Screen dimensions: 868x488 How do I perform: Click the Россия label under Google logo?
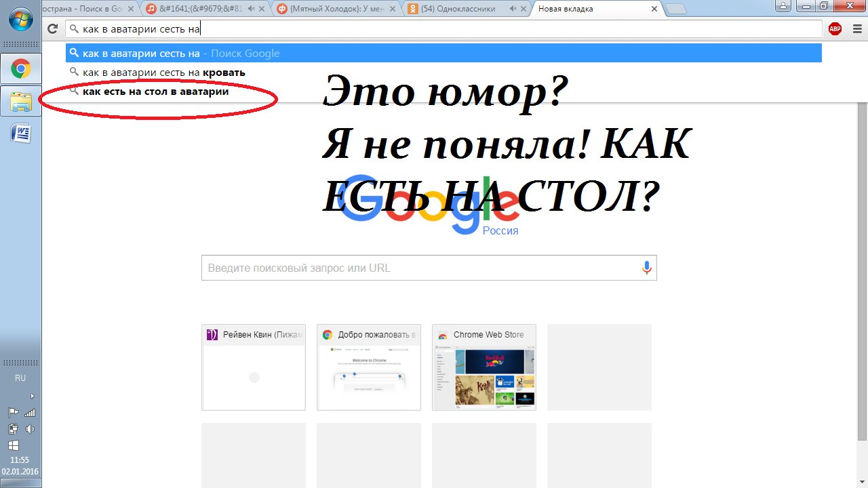(x=500, y=230)
